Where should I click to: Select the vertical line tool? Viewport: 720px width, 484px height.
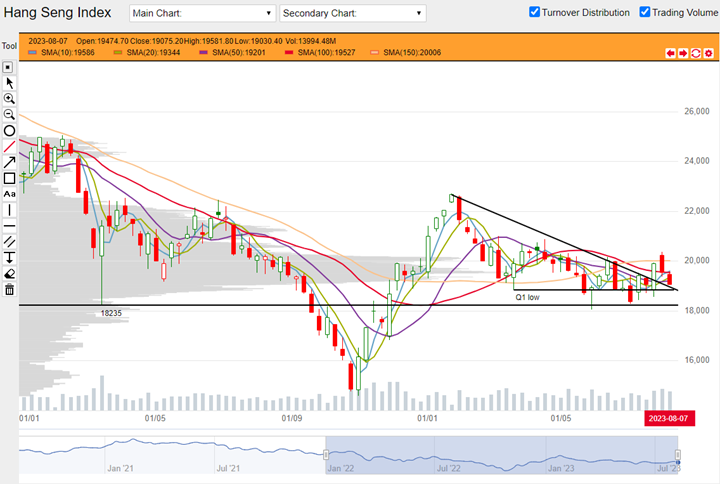coord(9,210)
